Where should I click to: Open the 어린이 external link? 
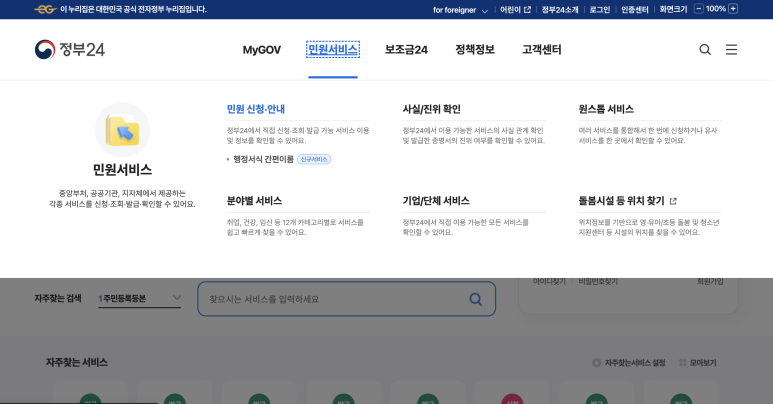tap(515, 9)
